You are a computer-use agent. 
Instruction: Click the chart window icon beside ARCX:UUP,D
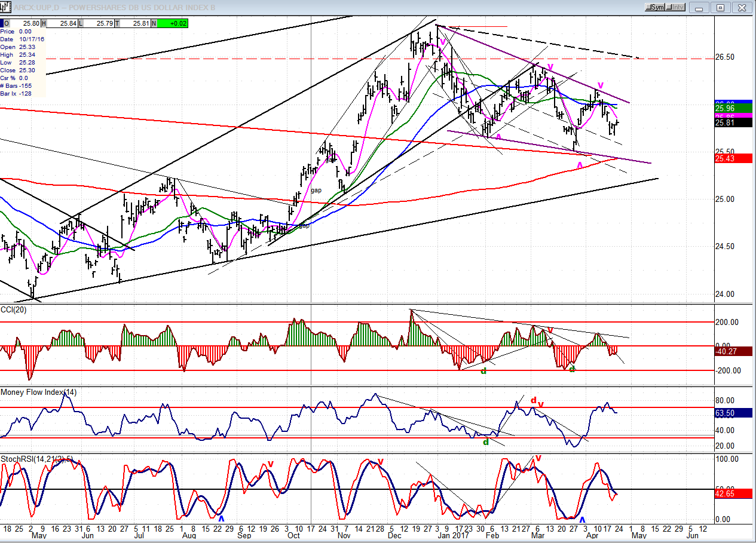pos(5,7)
